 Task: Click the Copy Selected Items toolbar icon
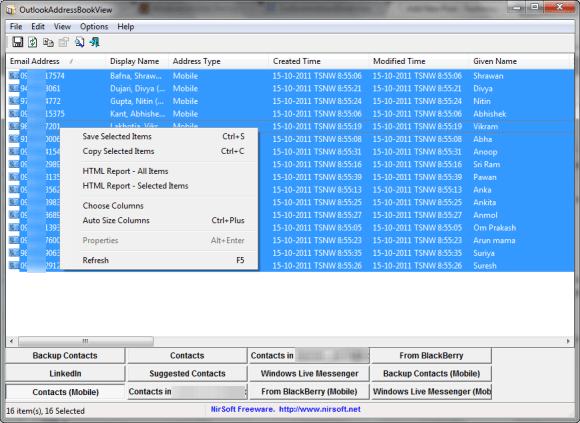pos(48,43)
